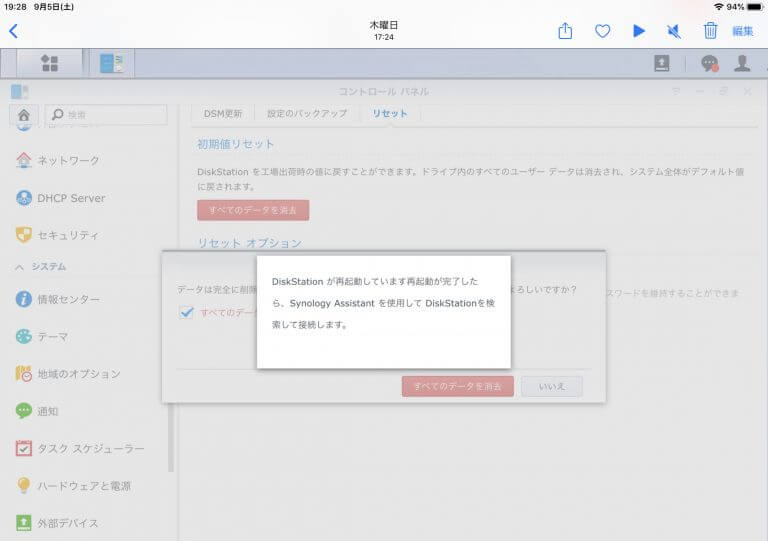Open DHCP Server in the sidebar
768x541 pixels.
click(x=61, y=198)
